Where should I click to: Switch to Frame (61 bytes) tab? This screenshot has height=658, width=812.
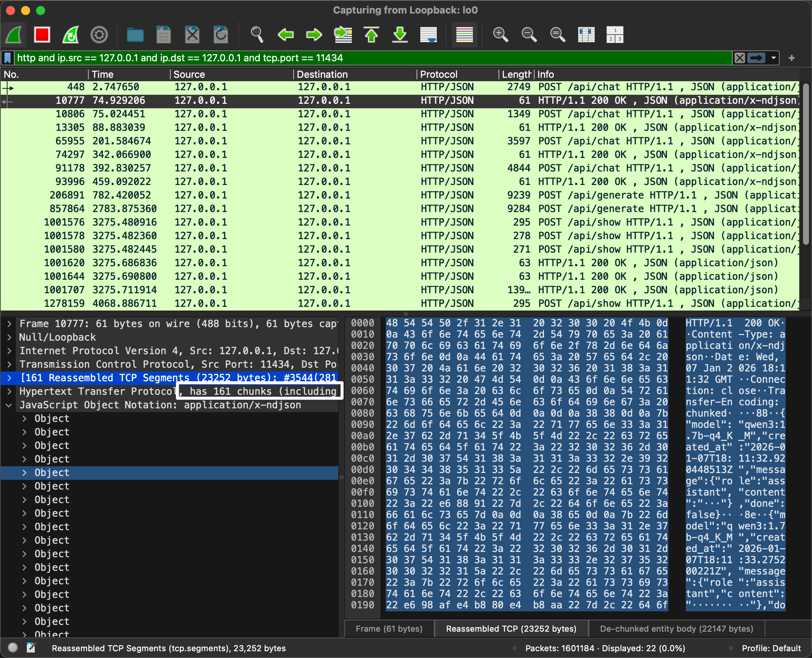[x=389, y=628]
